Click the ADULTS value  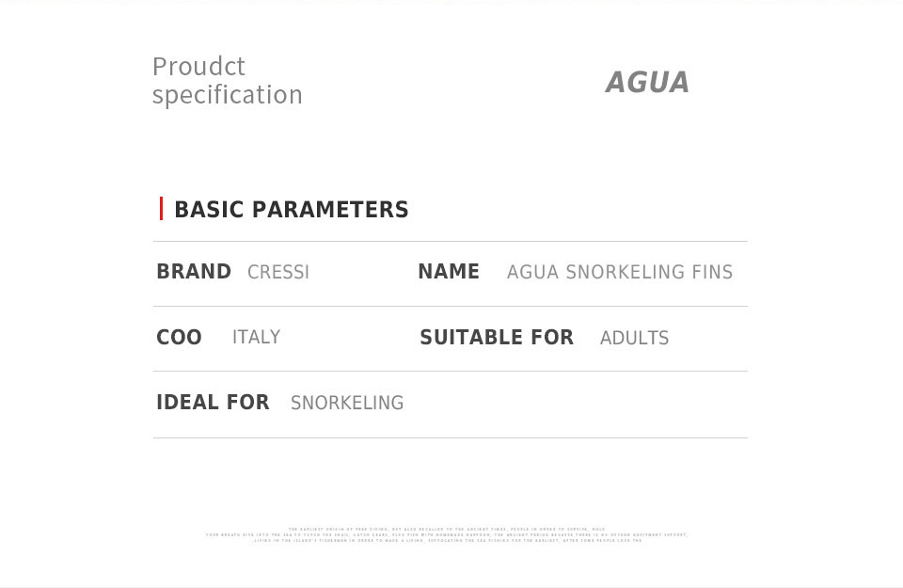click(x=635, y=338)
